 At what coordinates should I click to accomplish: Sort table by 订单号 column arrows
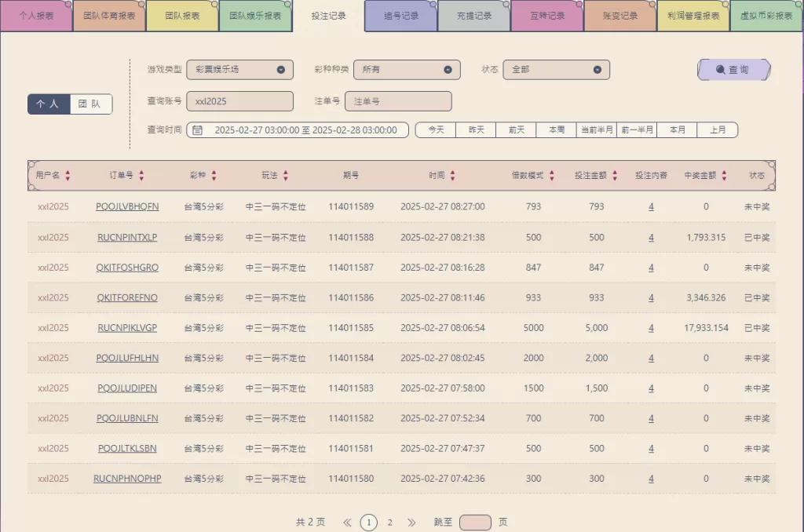(141, 175)
